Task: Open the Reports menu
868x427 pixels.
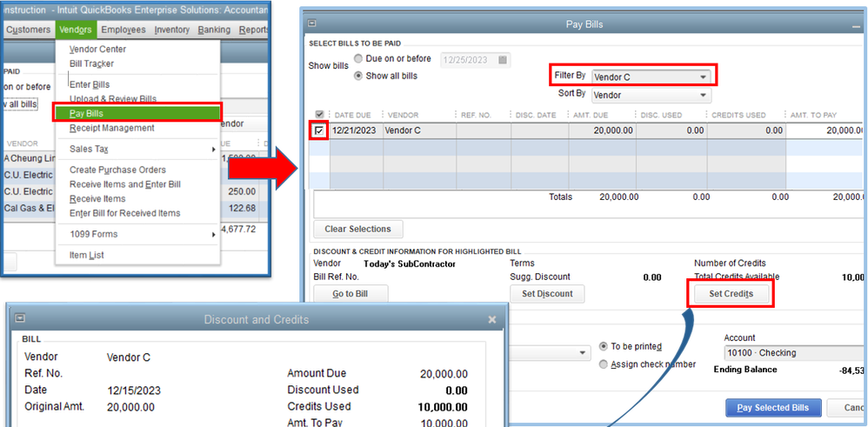Action: pyautogui.click(x=254, y=30)
